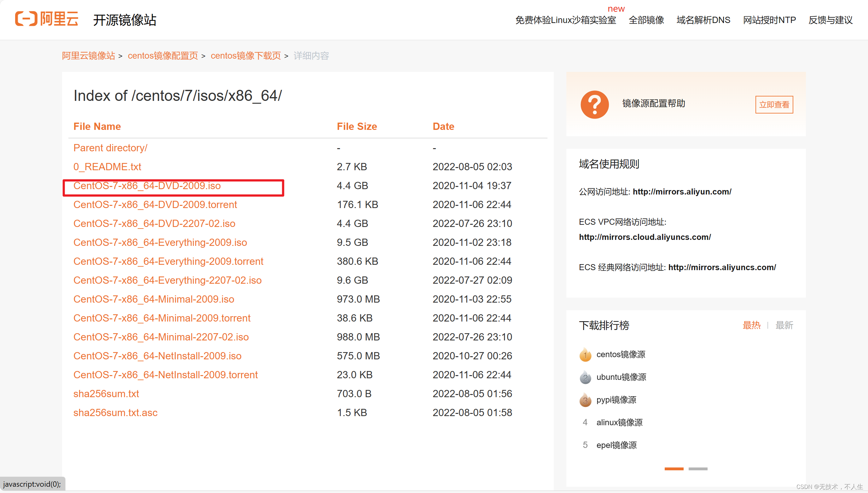Go to 阿里云镜像站 breadcrumb link
The height and width of the screenshot is (493, 868).
tap(89, 56)
